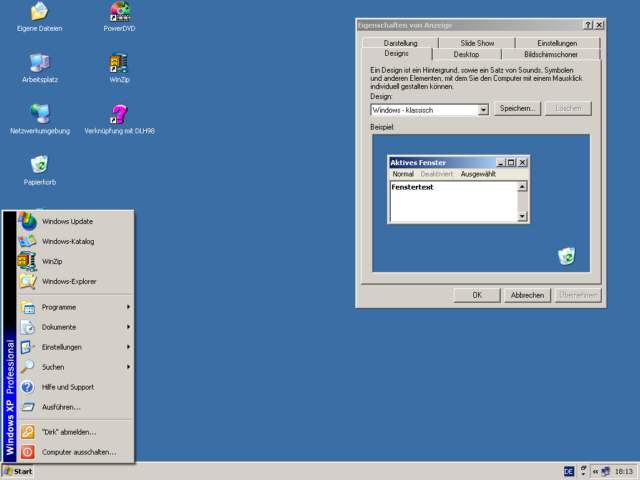The image size is (640, 480).
Task: Click the WinZip desktop shortcut icon
Action: tap(120, 63)
